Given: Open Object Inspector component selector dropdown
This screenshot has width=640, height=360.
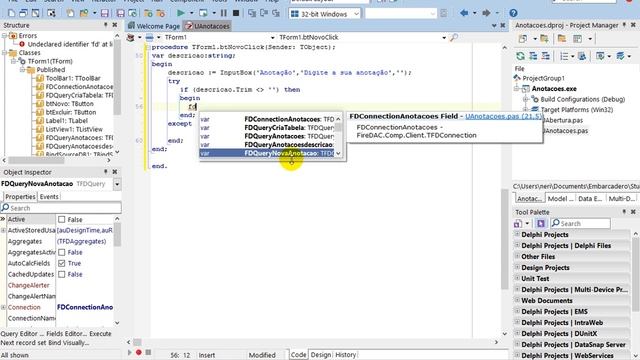Looking at the screenshot, I should click(117, 184).
